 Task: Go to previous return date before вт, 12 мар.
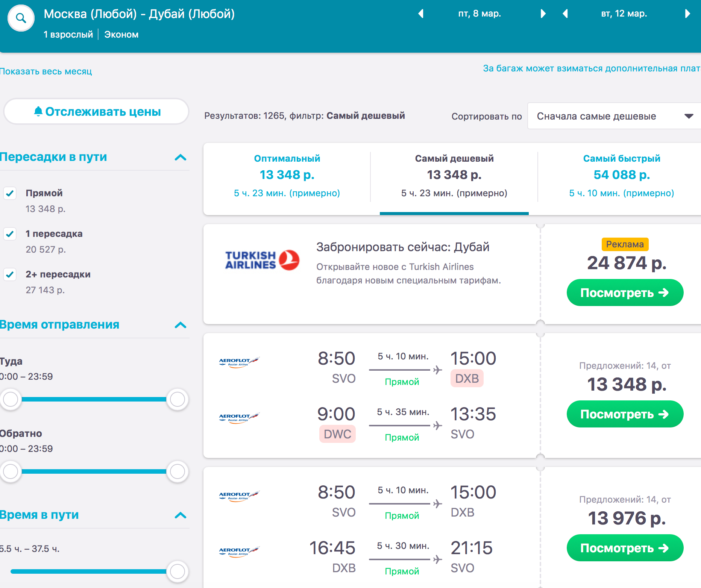point(565,14)
